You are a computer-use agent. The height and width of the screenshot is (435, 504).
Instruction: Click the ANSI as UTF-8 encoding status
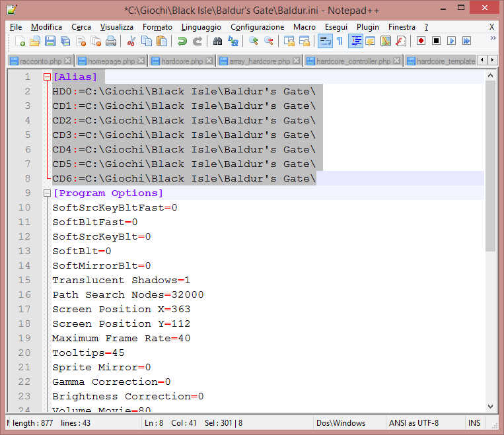point(414,423)
